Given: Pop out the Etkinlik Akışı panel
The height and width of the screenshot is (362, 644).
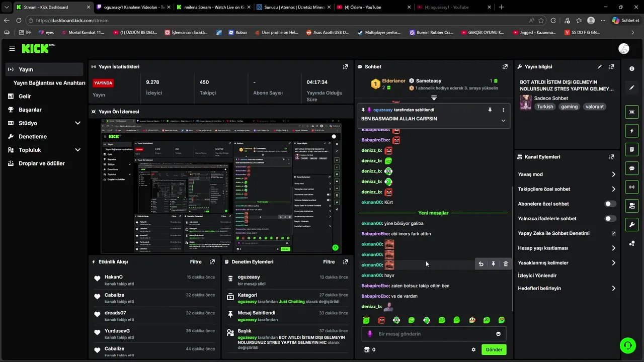Looking at the screenshot, I should tap(212, 262).
